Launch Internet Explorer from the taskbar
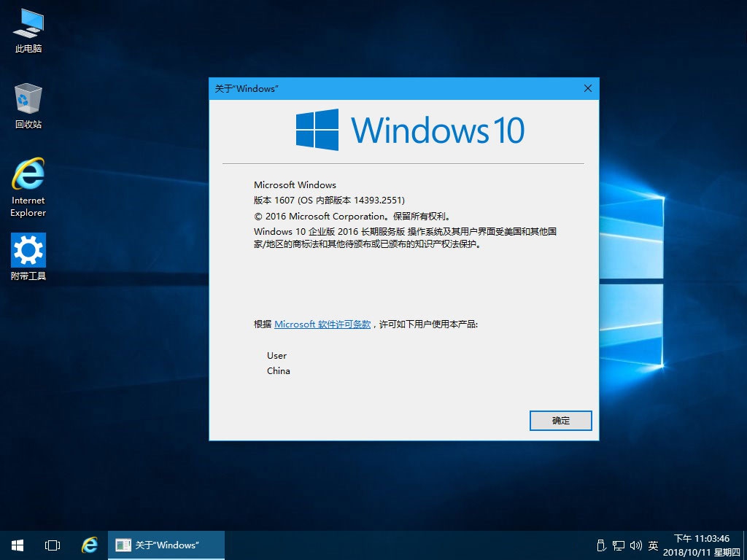The height and width of the screenshot is (560, 747). coord(89,545)
